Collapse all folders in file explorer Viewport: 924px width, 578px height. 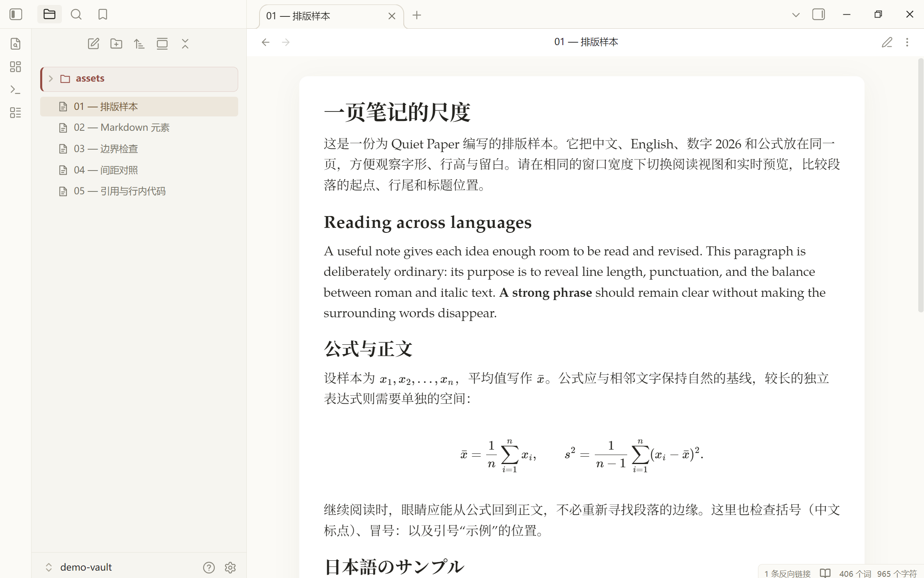[185, 43]
